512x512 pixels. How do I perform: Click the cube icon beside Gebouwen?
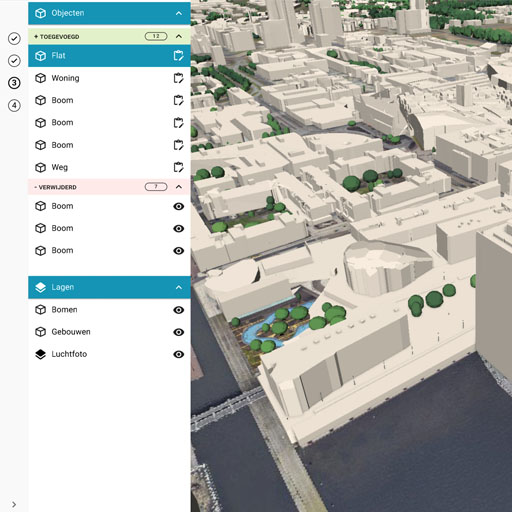(40, 332)
